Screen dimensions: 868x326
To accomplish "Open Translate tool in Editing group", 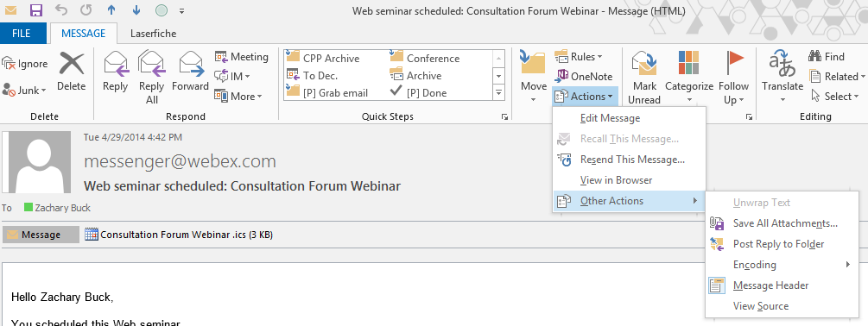I will (x=782, y=77).
